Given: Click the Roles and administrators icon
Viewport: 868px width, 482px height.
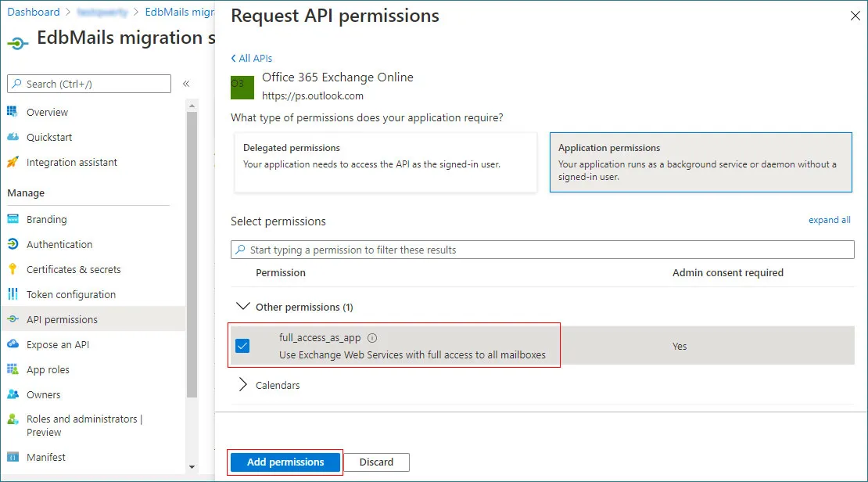Looking at the screenshot, I should coord(13,419).
